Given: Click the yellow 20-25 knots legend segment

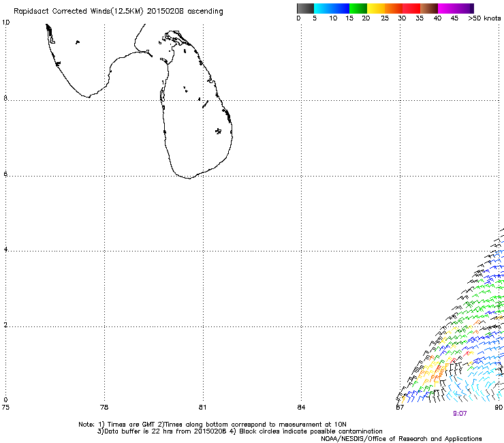Looking at the screenshot, I should (376, 8).
